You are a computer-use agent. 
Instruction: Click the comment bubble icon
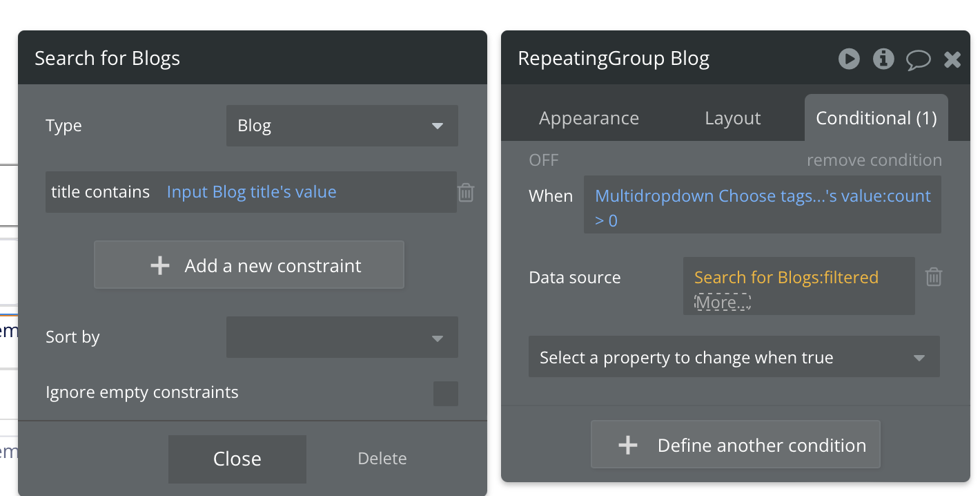click(x=918, y=60)
